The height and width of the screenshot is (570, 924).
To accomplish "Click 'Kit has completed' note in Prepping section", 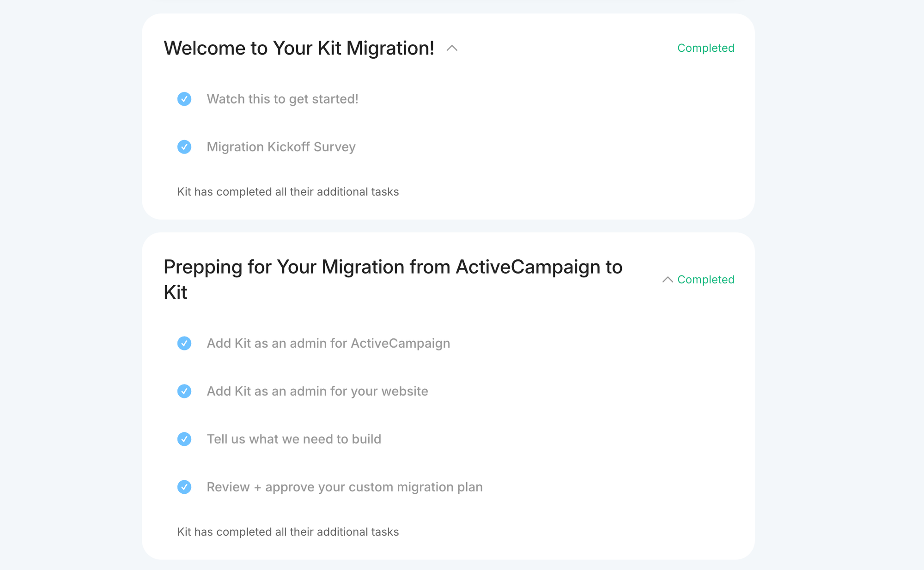I will click(x=288, y=532).
